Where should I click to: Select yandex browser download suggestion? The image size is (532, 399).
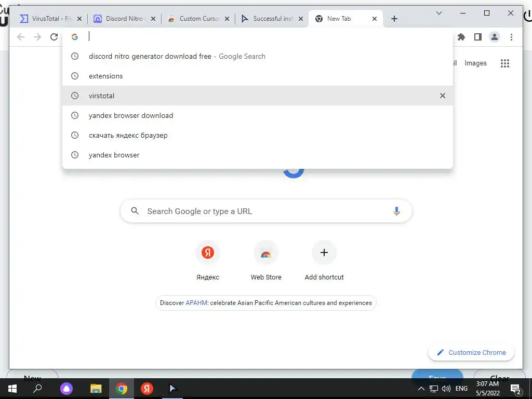point(258,115)
